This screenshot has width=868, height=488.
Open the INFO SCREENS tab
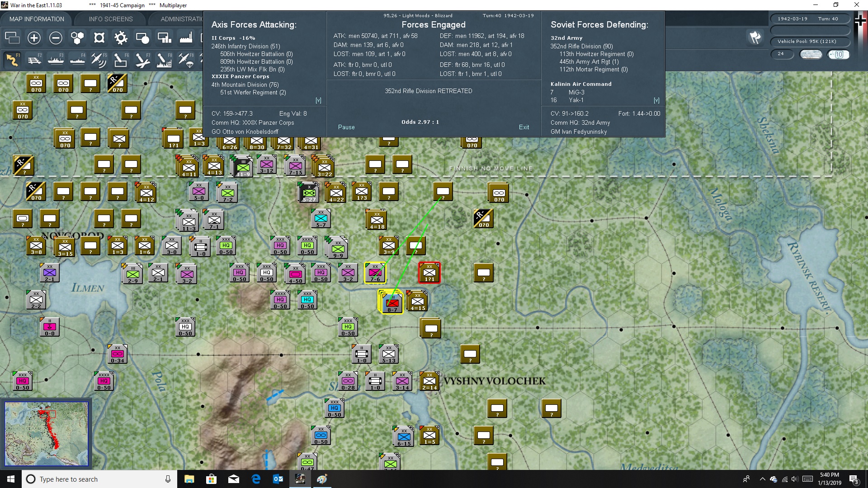[111, 19]
